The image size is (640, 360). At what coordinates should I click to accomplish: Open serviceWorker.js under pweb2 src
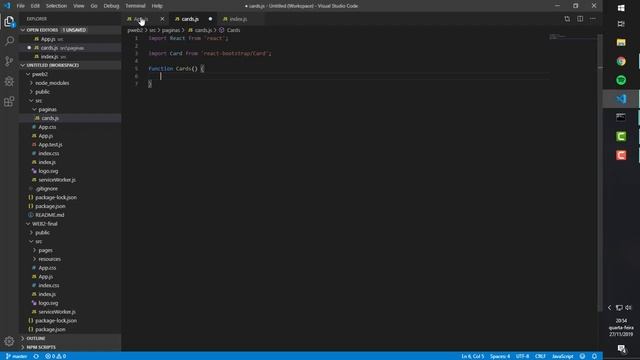[57, 180]
